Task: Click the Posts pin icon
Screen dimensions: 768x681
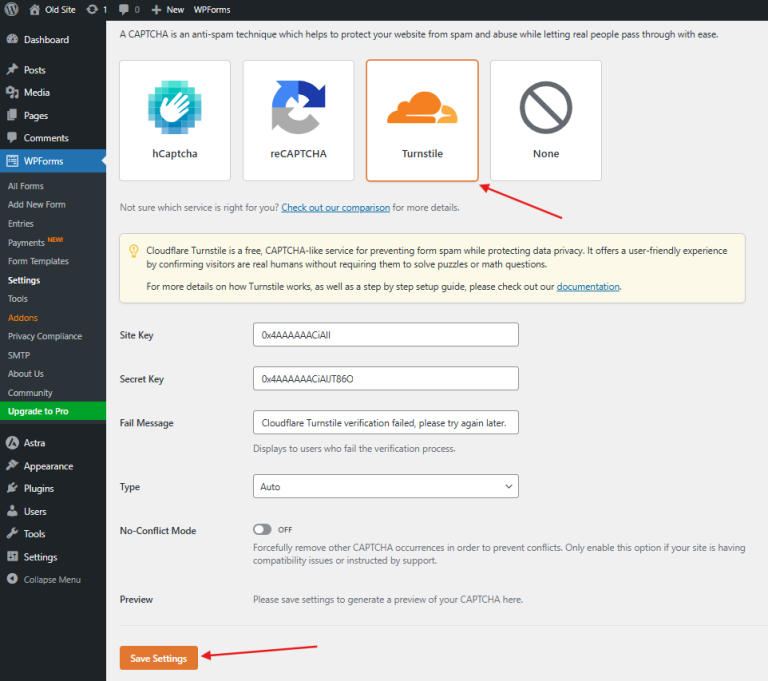Action: pos(12,70)
